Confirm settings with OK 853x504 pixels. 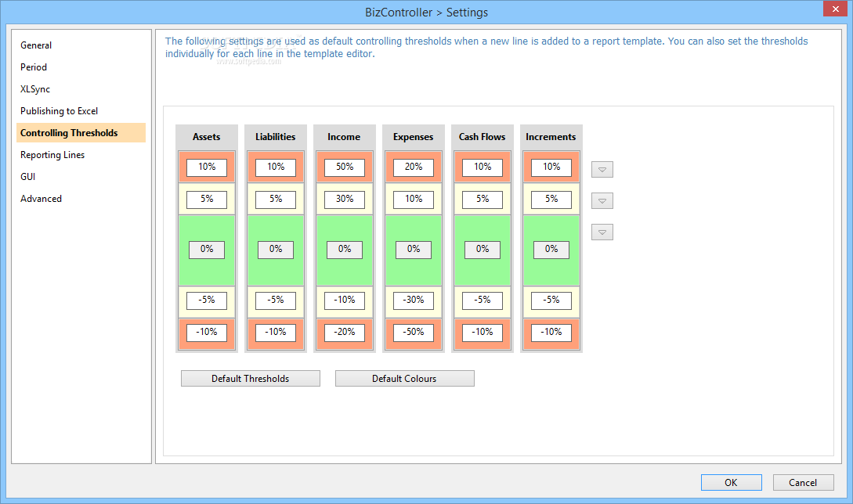click(x=731, y=482)
